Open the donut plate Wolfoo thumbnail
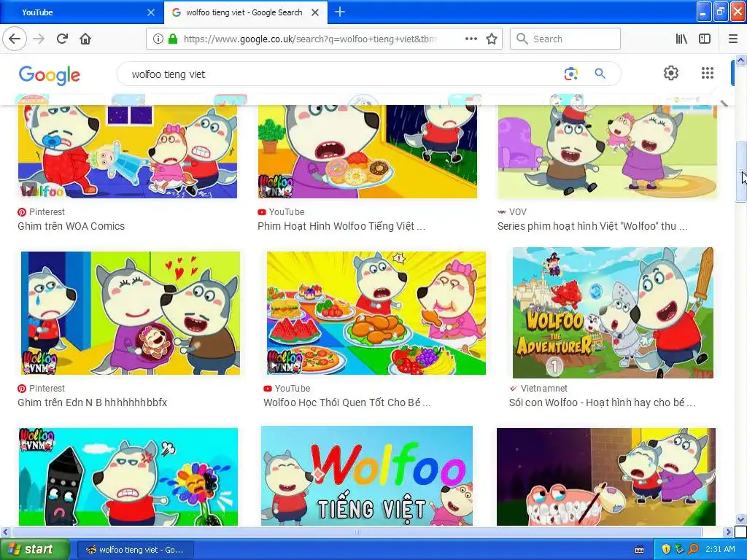Viewport: 747px width, 560px height. coord(368,152)
